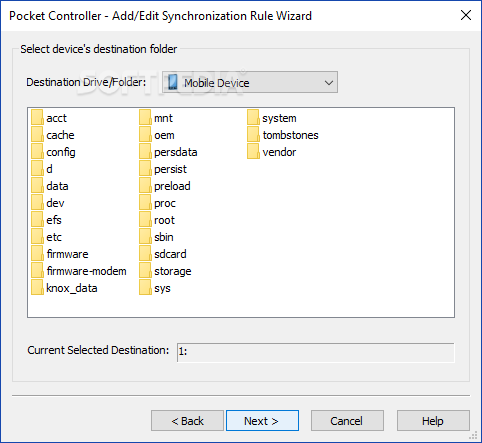Select the storage folder icon
482x443 pixels.
click(x=145, y=271)
